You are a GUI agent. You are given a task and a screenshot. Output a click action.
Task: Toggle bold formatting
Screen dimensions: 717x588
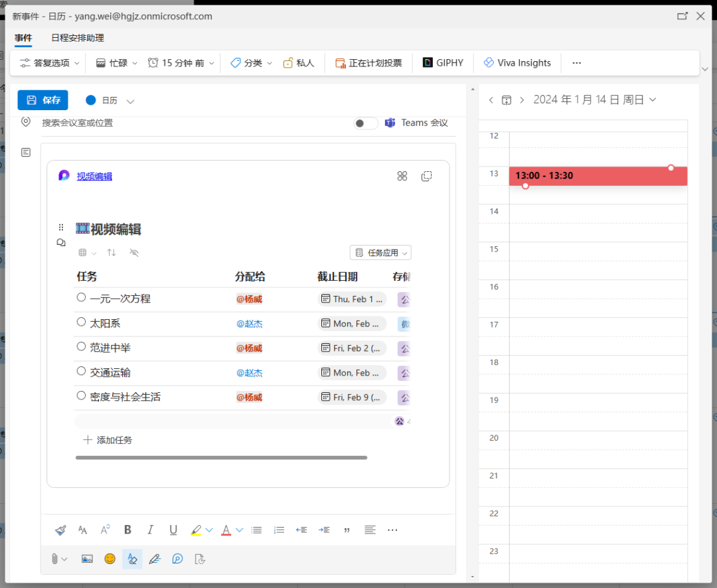[x=127, y=530]
